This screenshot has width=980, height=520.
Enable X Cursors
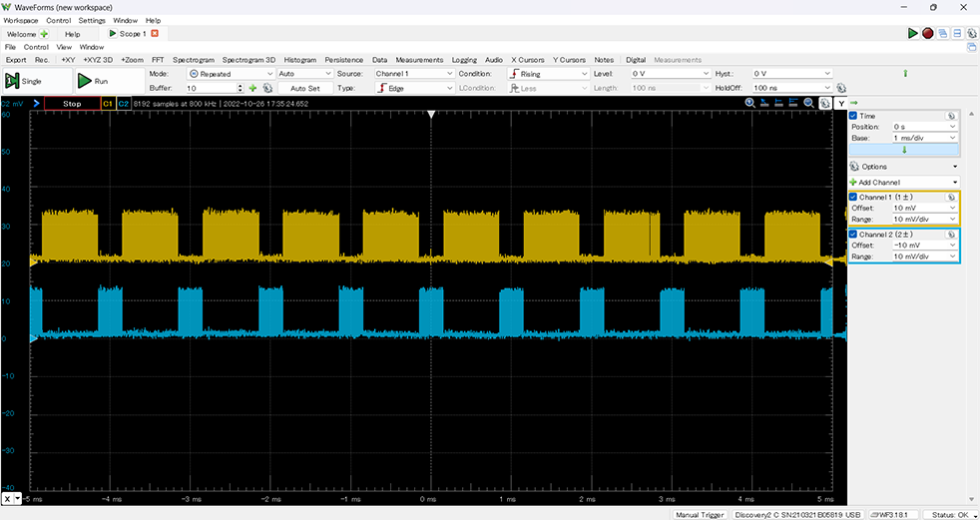pos(528,60)
